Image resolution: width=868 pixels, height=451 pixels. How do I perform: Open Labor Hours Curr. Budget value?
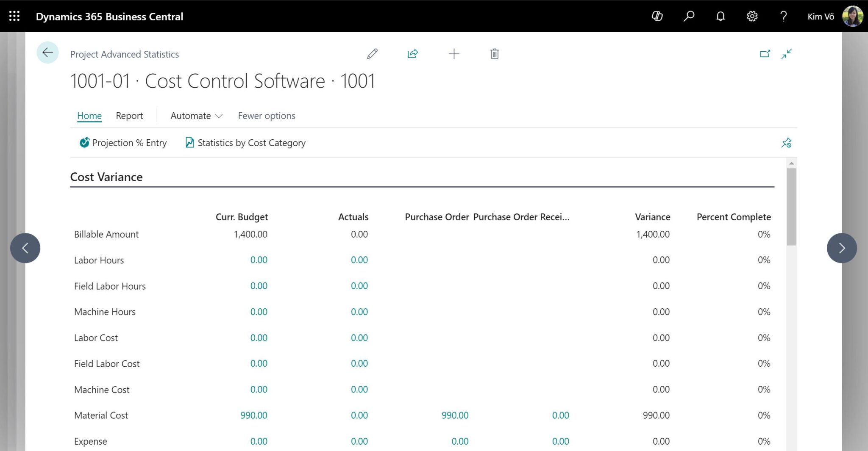click(259, 260)
